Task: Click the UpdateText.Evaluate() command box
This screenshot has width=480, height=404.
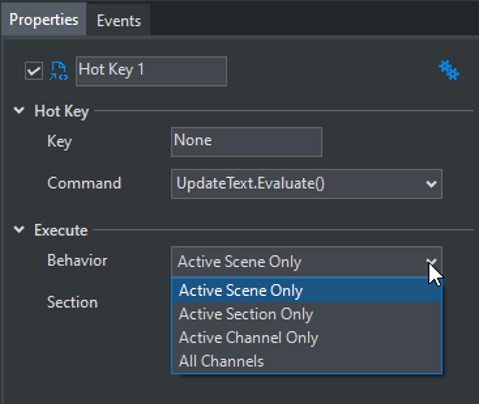Action: tap(307, 184)
